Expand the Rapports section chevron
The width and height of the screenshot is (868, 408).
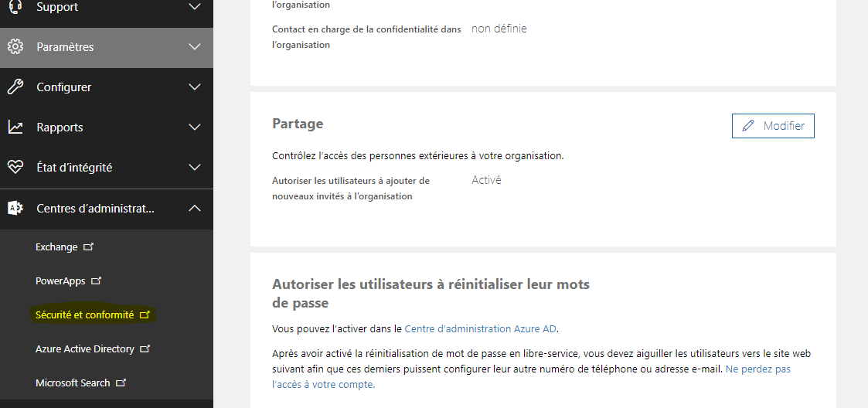(x=194, y=127)
